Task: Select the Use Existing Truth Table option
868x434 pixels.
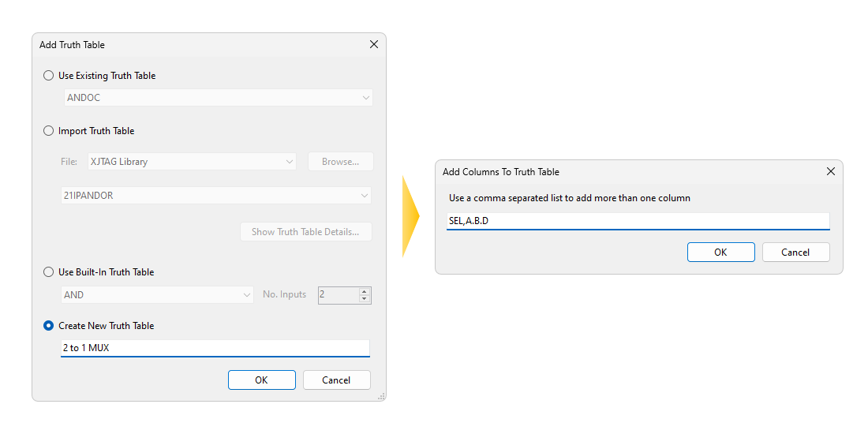Action: click(x=49, y=76)
